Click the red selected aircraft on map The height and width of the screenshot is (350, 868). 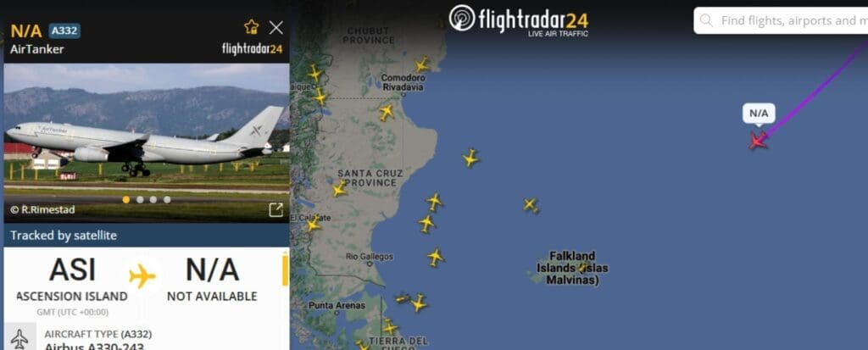758,140
